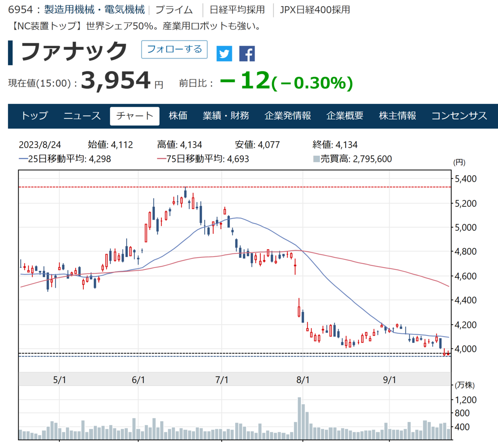Screen dimensions: 498x448
Task: Go to the 業績・財務 tab
Action: (x=226, y=116)
